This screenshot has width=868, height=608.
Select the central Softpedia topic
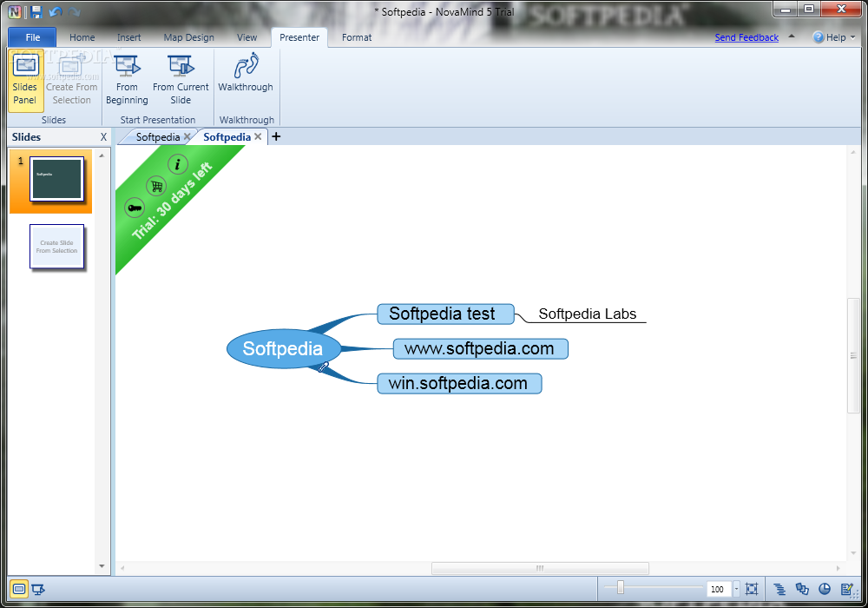pyautogui.click(x=284, y=348)
